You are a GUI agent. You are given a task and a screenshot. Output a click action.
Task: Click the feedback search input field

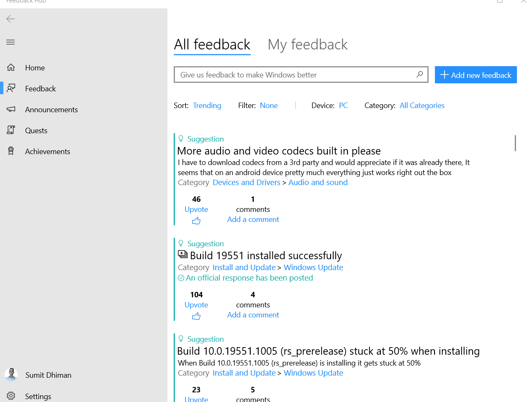pos(301,75)
